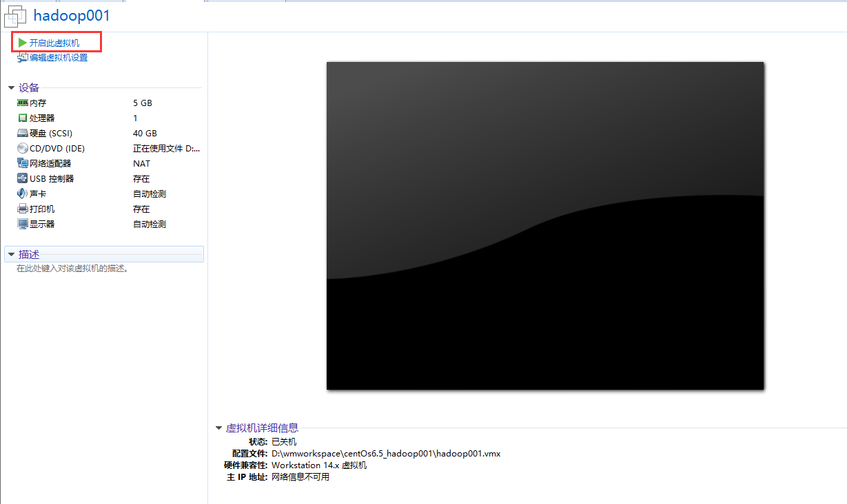
Task: Click the USB controller icon
Action: pos(23,178)
